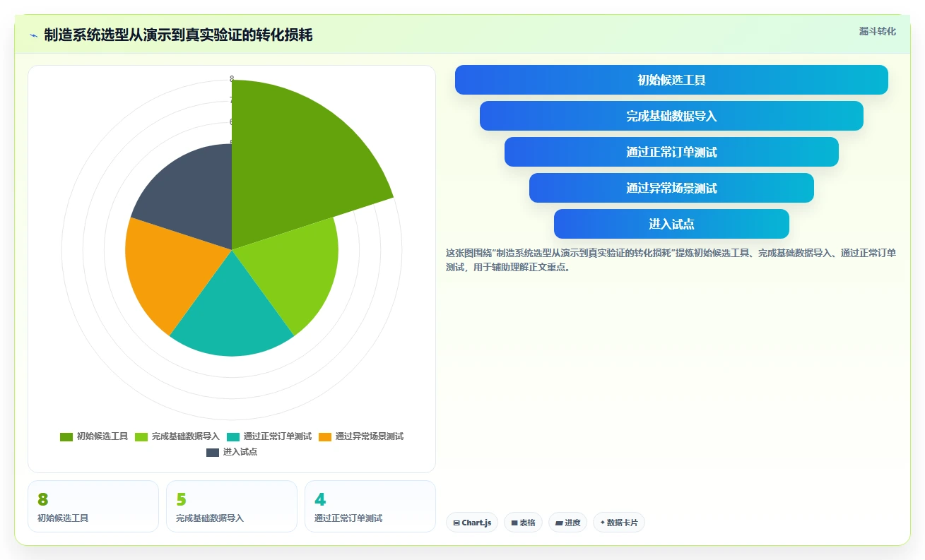Click the lightning icon beside the title
Viewport: 925px width, 560px height.
[x=34, y=35]
